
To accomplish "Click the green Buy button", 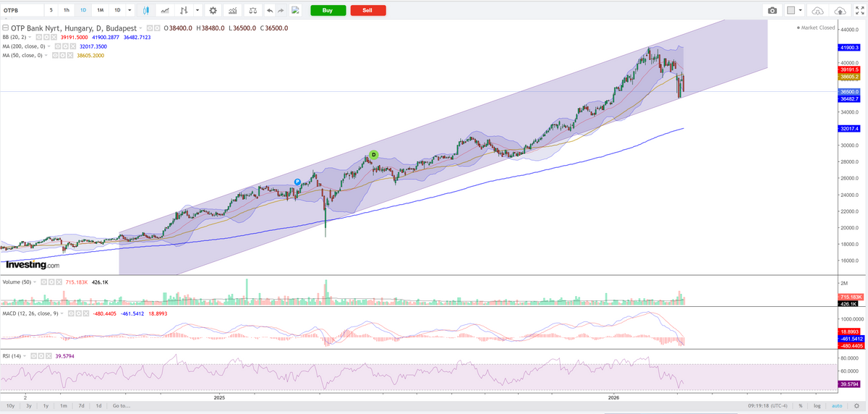I will 328,10.
